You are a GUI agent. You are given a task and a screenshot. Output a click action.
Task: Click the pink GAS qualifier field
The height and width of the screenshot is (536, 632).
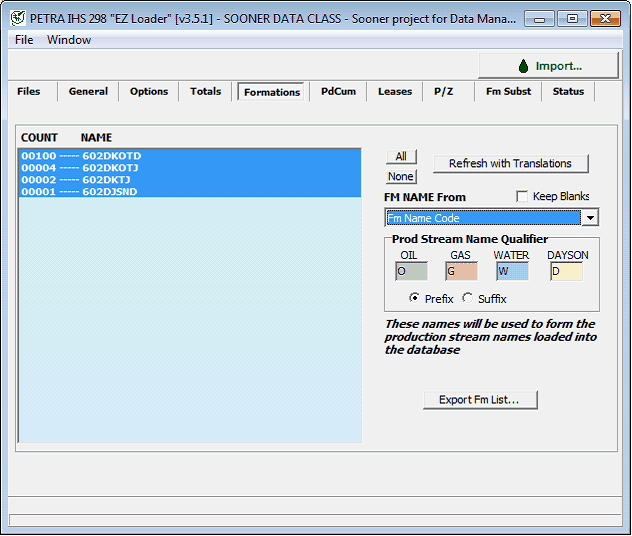461,271
